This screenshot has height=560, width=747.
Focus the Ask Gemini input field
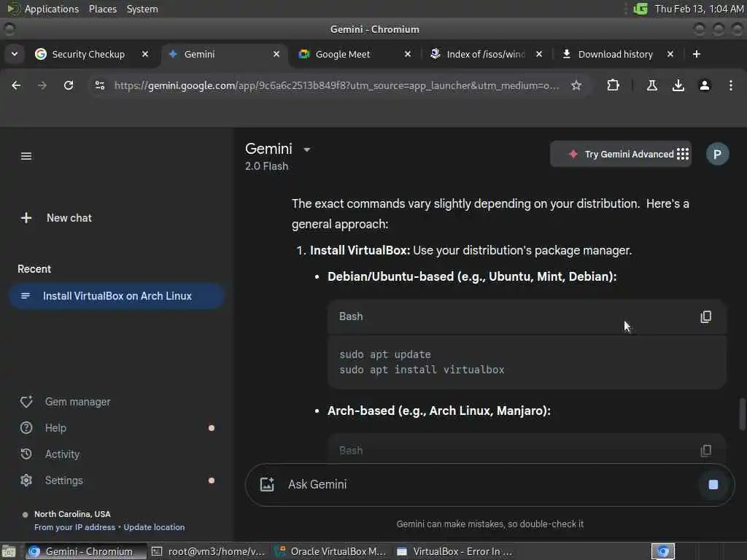[491, 484]
